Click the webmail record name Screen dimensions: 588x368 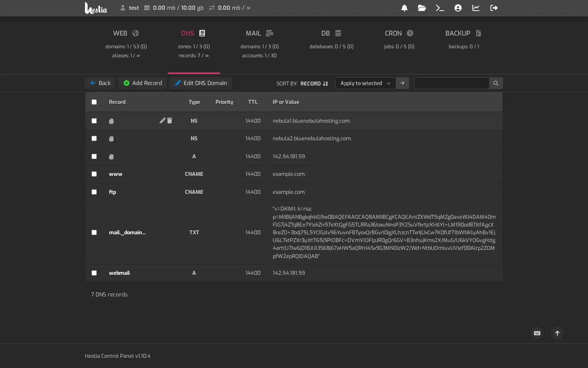point(119,273)
